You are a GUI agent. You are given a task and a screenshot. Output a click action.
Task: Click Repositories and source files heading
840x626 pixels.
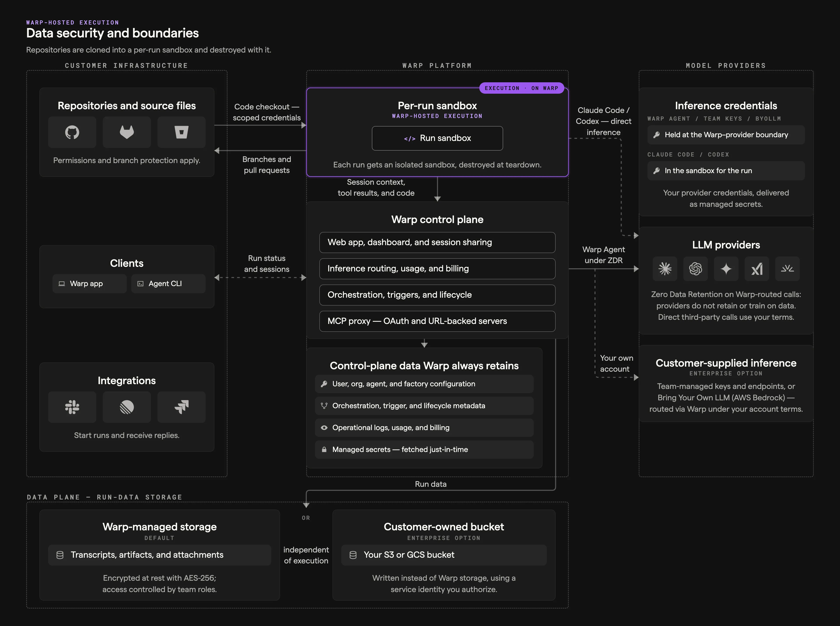click(127, 106)
